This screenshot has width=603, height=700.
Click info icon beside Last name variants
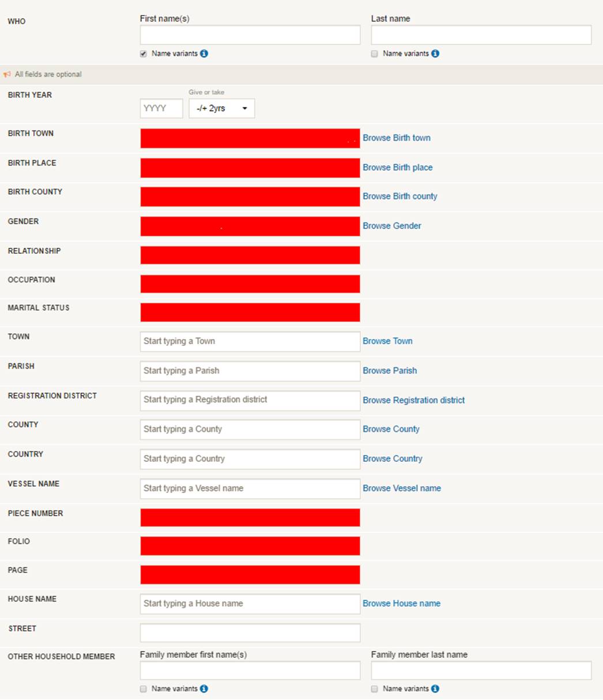pyautogui.click(x=435, y=54)
